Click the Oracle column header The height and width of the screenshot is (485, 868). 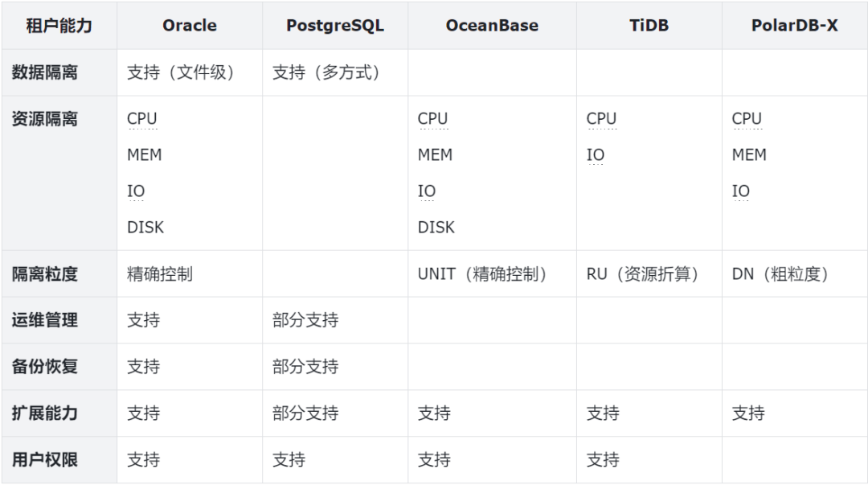190,25
